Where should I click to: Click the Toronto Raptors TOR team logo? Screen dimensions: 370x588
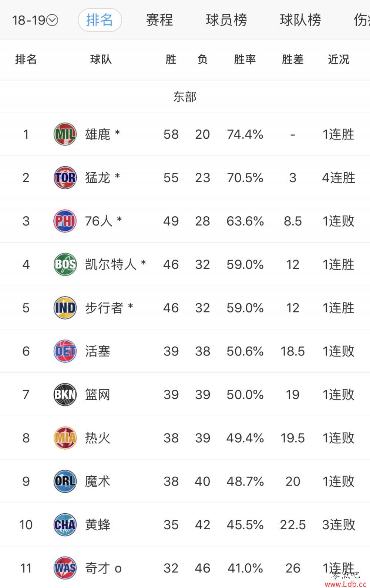click(65, 178)
